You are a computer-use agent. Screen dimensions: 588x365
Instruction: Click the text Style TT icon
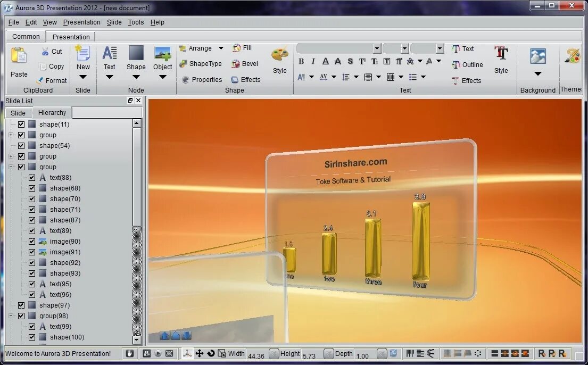click(501, 53)
